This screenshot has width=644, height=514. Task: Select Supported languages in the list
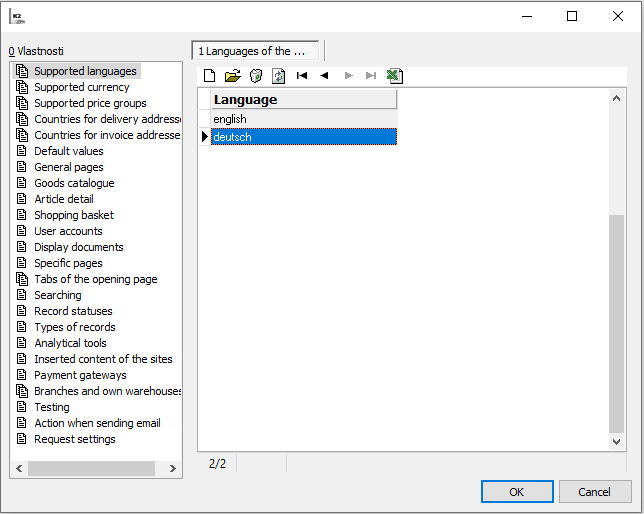85,71
